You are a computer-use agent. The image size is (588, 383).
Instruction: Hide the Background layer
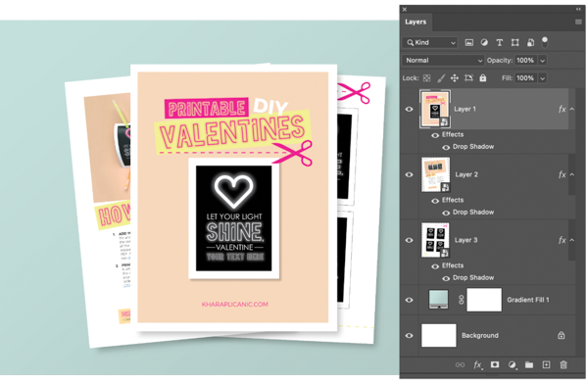(409, 335)
